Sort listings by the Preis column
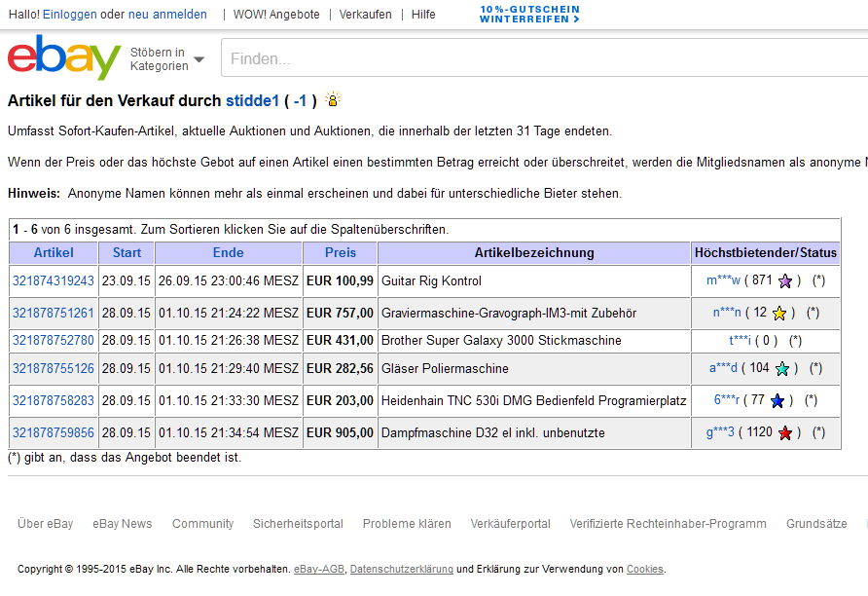868x596 pixels. (340, 252)
